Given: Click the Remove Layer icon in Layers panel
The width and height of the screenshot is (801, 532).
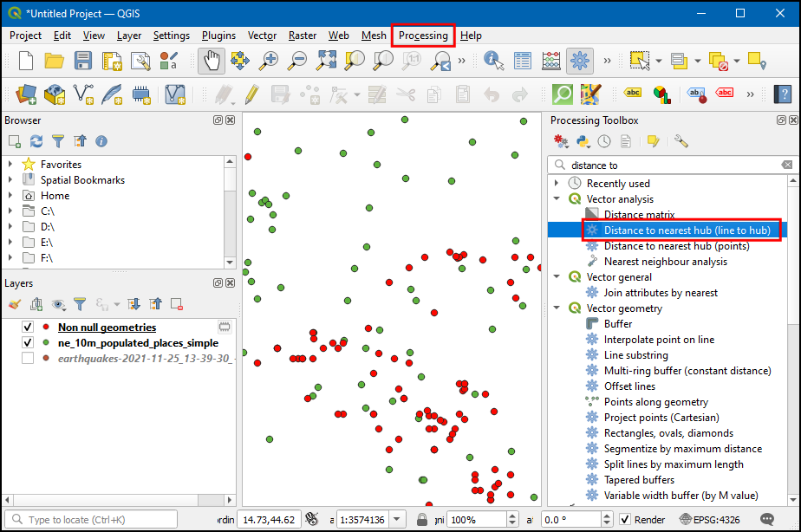Looking at the screenshot, I should pyautogui.click(x=177, y=304).
